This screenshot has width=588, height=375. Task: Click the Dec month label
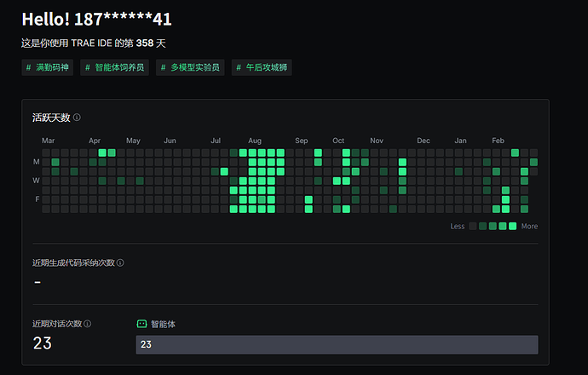click(x=424, y=141)
